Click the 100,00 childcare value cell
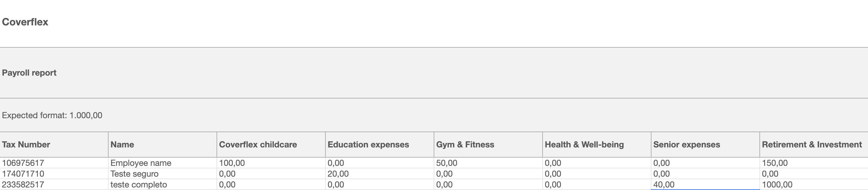Viewport: 868px width, 190px height. point(271,163)
